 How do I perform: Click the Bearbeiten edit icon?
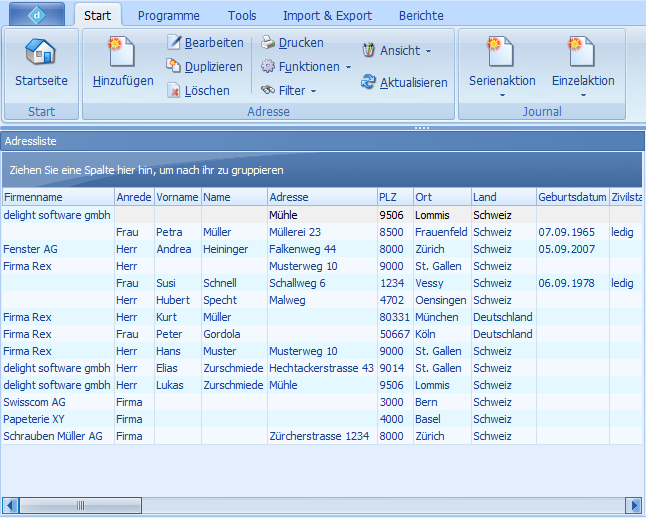pyautogui.click(x=175, y=43)
